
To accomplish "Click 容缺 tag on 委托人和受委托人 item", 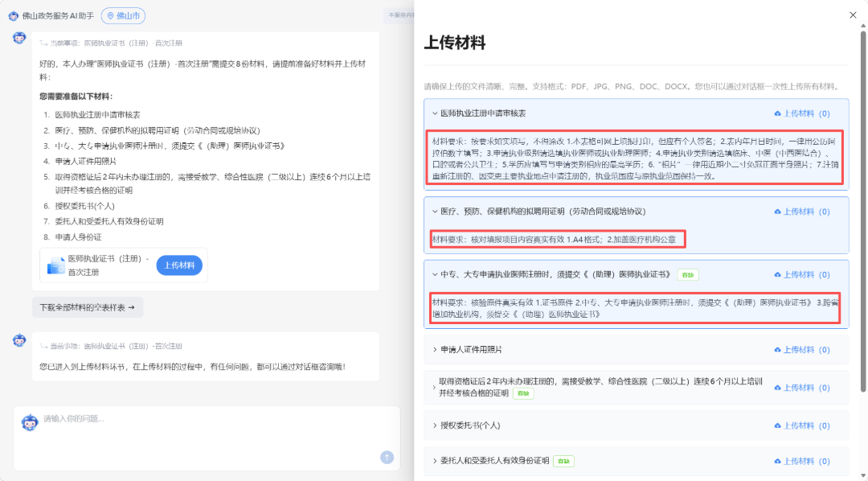I will tap(563, 461).
